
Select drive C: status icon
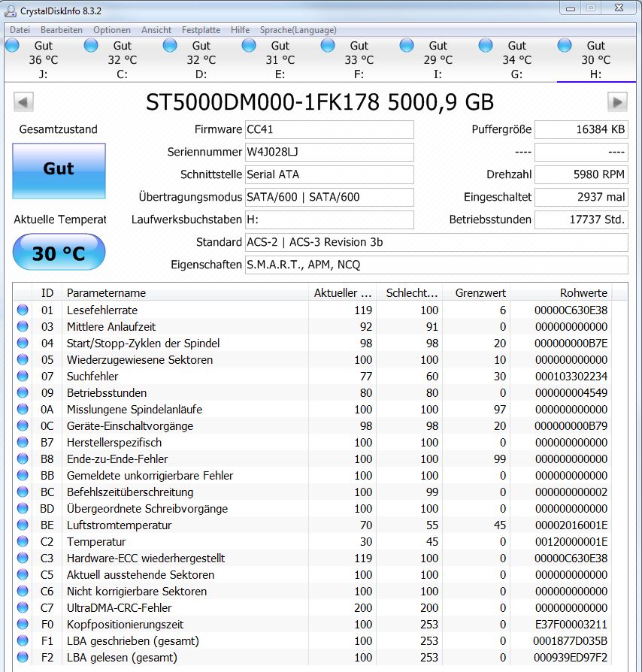(91, 45)
